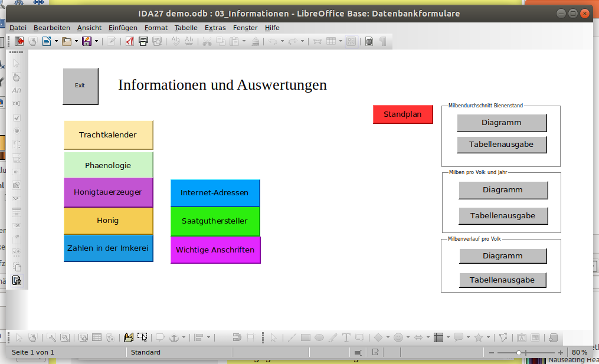The width and height of the screenshot is (599, 364).
Task: Select the list box control icon
Action: [x=17, y=145]
